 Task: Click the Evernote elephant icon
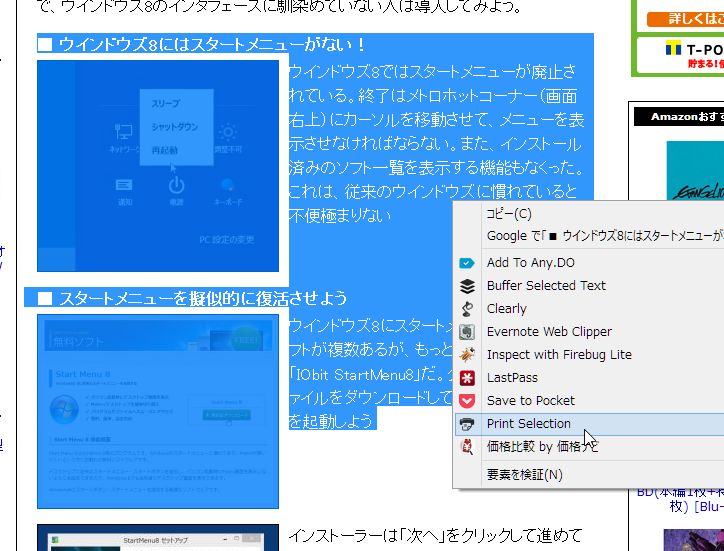coord(467,332)
